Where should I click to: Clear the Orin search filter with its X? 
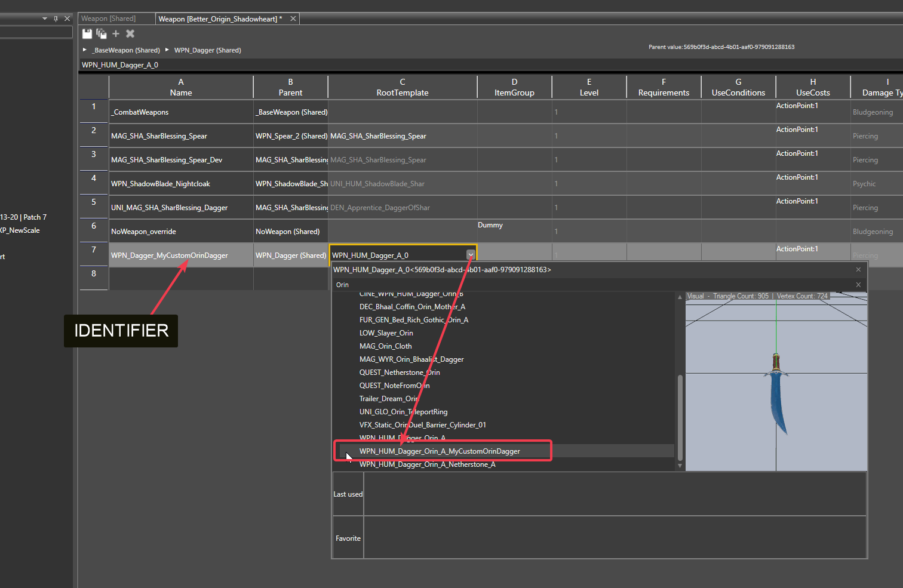pyautogui.click(x=858, y=285)
